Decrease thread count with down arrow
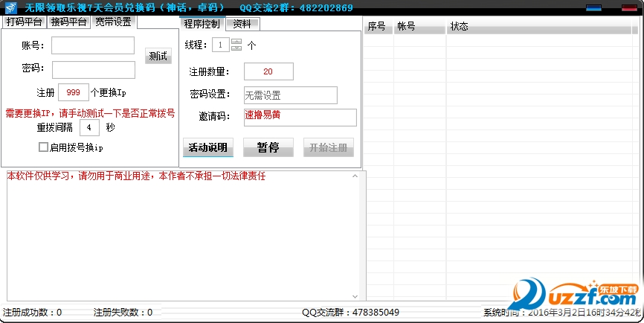 tap(236, 48)
